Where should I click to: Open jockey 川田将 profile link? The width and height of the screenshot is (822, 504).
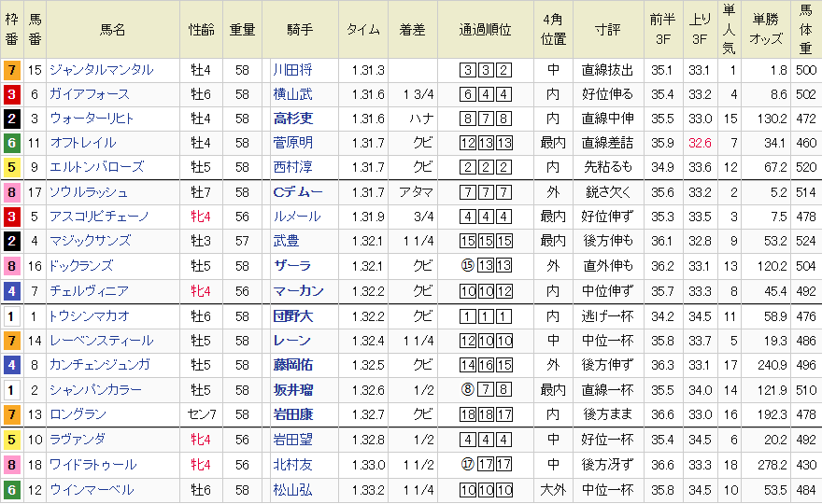click(291, 70)
